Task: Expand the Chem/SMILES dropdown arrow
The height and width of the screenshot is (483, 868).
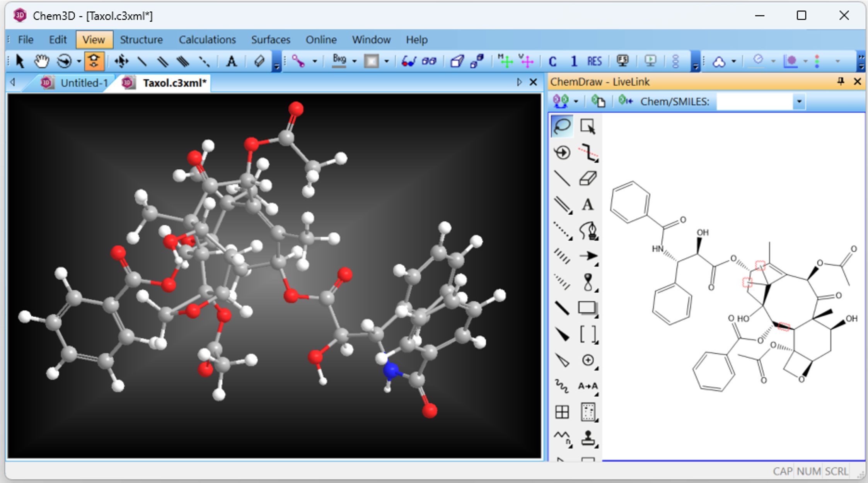Action: [x=799, y=102]
